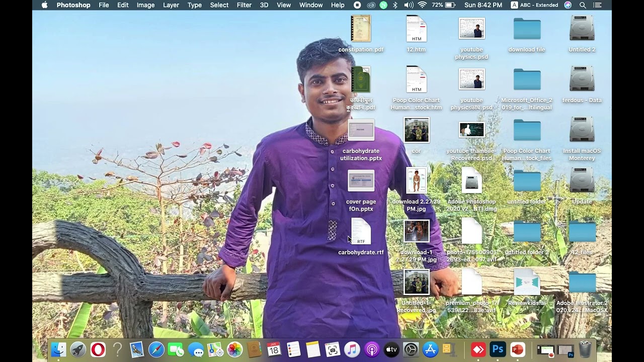Select constipation.pdf on the desktop

pos(361,34)
